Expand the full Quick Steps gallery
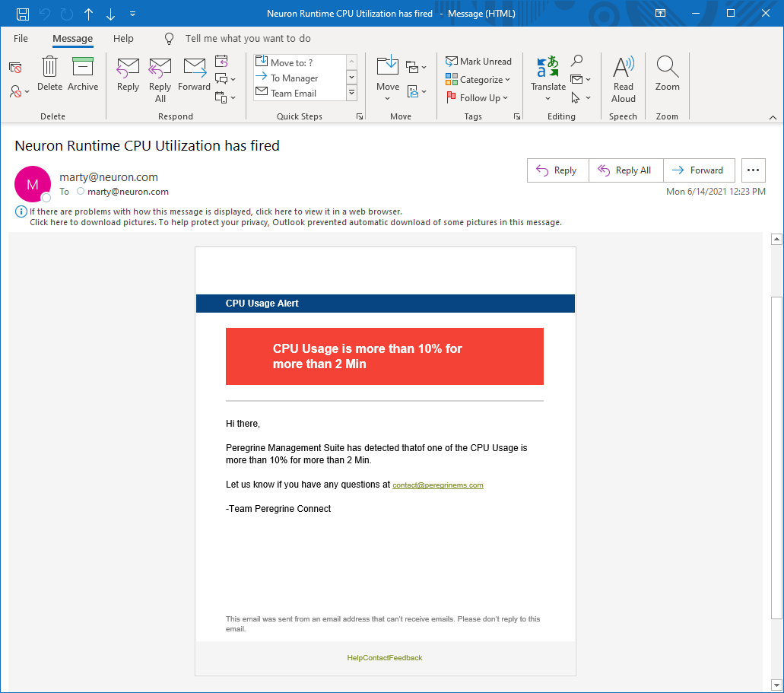Screen dimensions: 784x693 coord(352,93)
